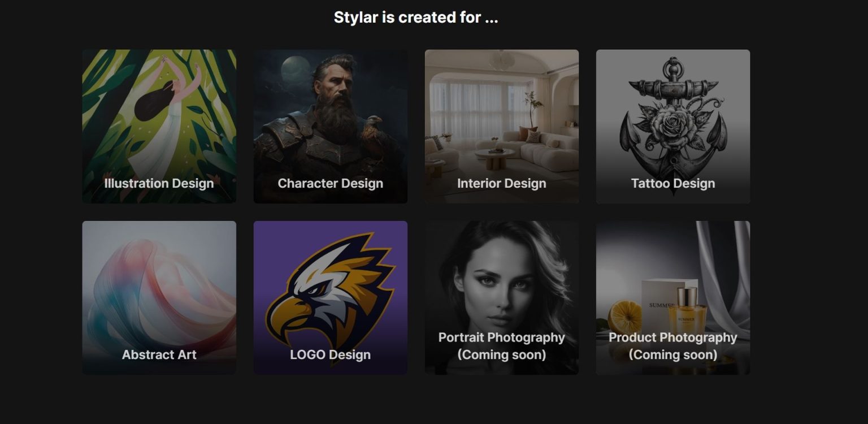This screenshot has height=424, width=868.
Task: Click the Illustration Design label text
Action: point(159,183)
